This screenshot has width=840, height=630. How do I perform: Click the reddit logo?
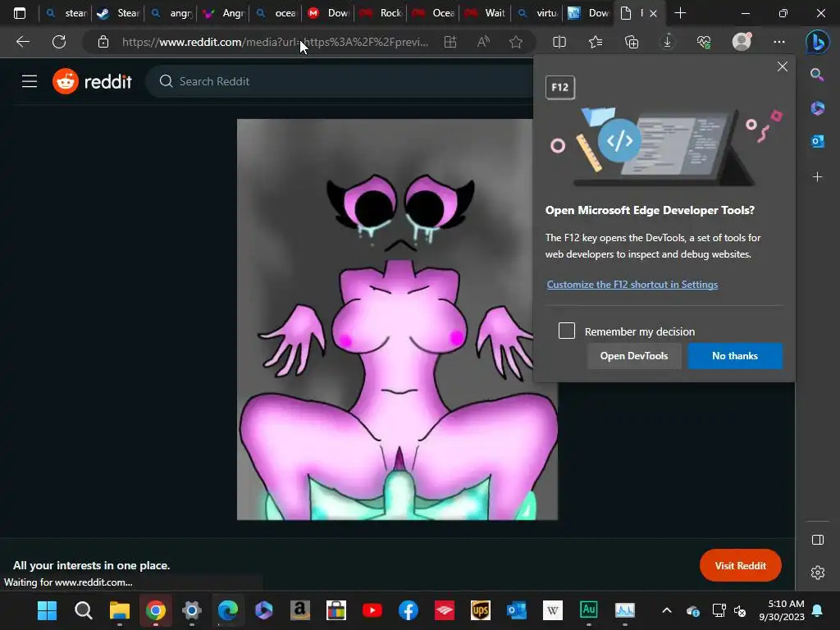pos(92,81)
